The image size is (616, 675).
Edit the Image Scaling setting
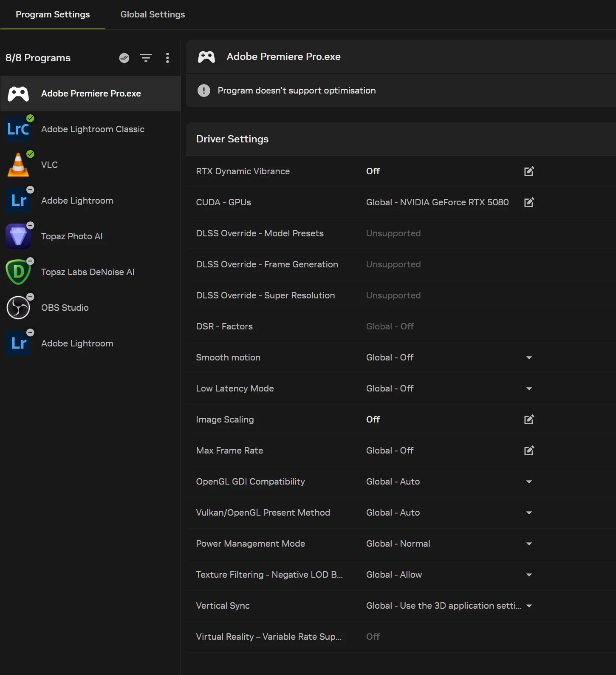coord(529,420)
